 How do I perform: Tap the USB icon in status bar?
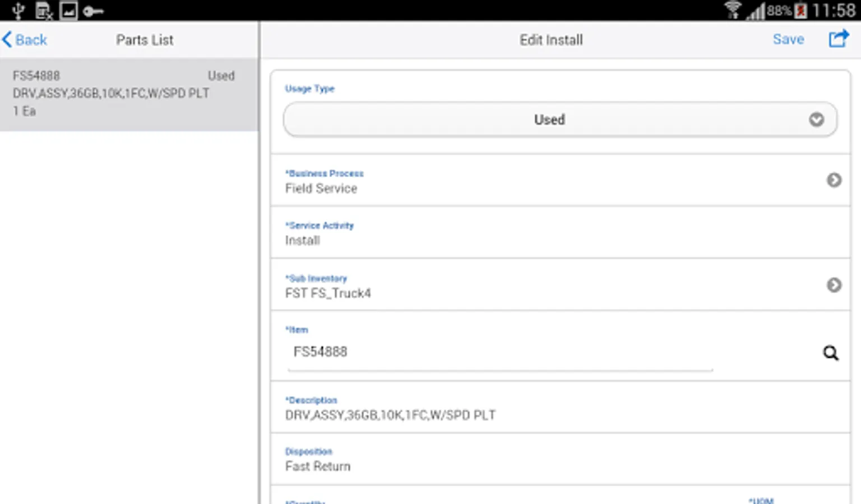pos(18,11)
